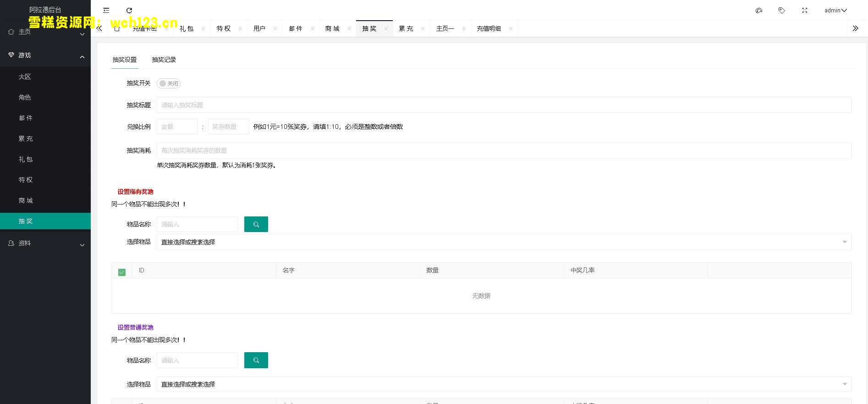Screen dimensions: 868x404
Task: Close the 邮件 tab
Action: tap(313, 28)
